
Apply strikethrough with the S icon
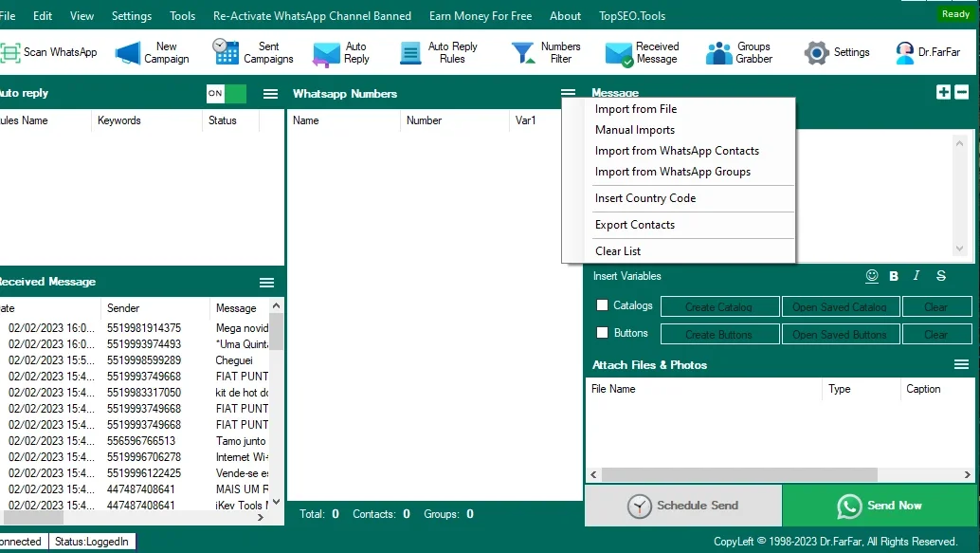click(x=940, y=276)
